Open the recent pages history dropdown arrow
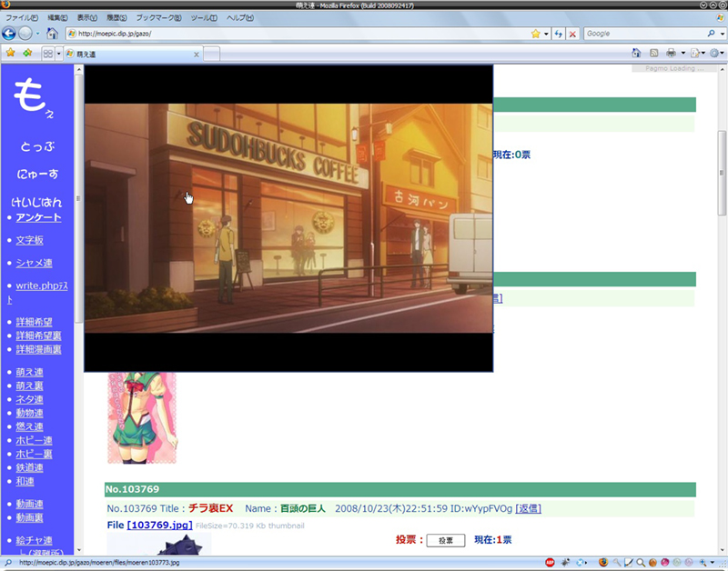Image resolution: width=728 pixels, height=571 pixels. point(38,34)
